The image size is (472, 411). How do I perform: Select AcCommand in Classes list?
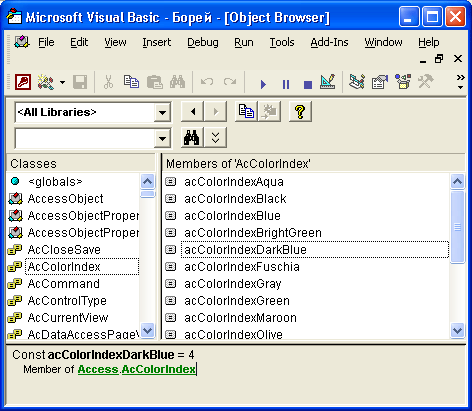click(x=63, y=284)
